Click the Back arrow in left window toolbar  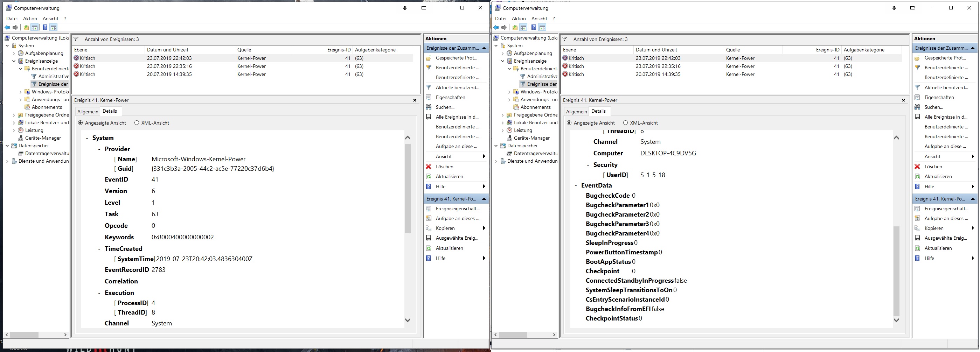(x=7, y=27)
